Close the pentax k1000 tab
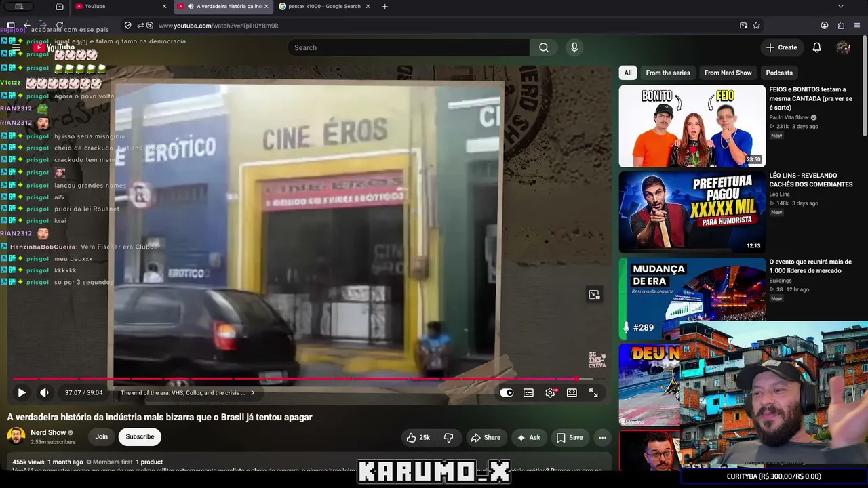Image resolution: width=868 pixels, height=488 pixels. [x=368, y=7]
